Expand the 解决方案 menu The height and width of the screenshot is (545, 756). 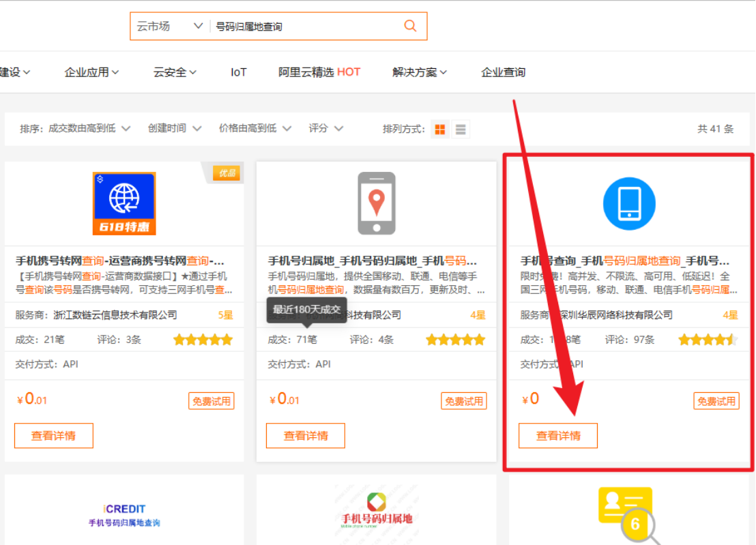[x=420, y=72]
